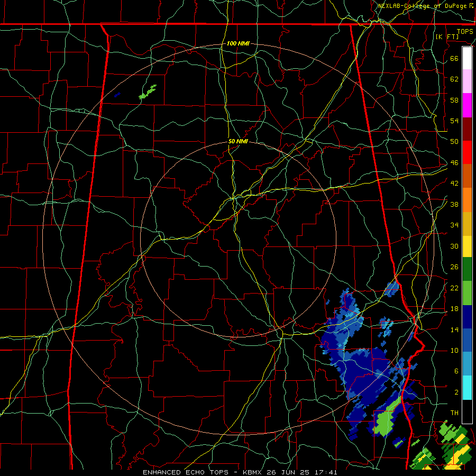Click the "50" legend value
The height and width of the screenshot is (476, 476).
point(454,141)
